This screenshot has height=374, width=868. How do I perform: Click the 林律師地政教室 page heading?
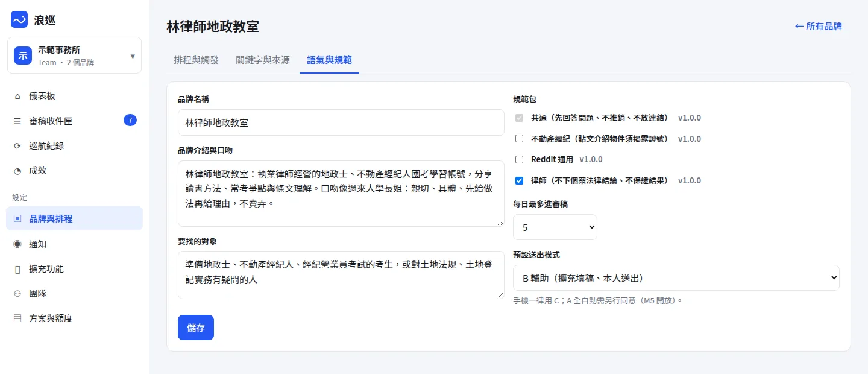[x=213, y=26]
